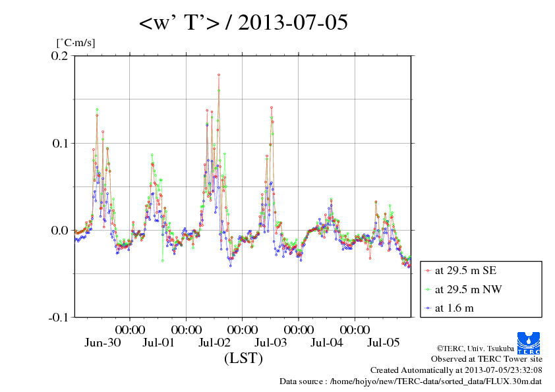Click legend text "at 29.5 m NW"
Image resolution: width=555 pixels, height=392 pixels.
point(468,289)
